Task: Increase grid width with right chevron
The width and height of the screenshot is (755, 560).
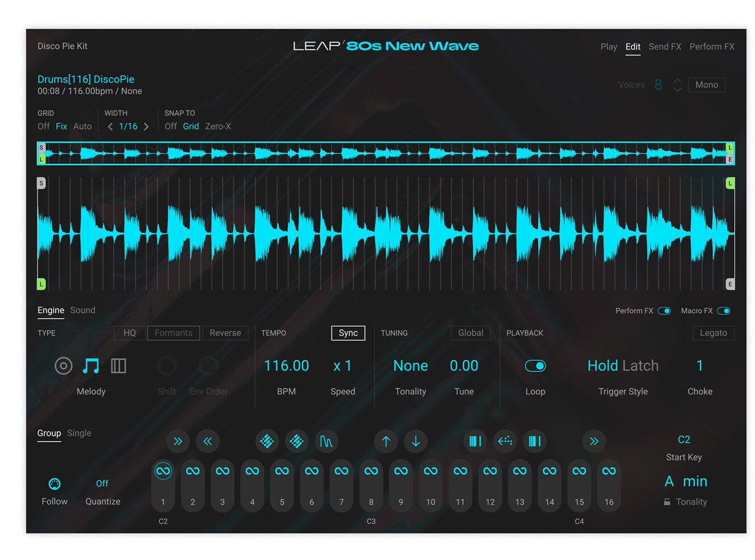Action: 146,127
